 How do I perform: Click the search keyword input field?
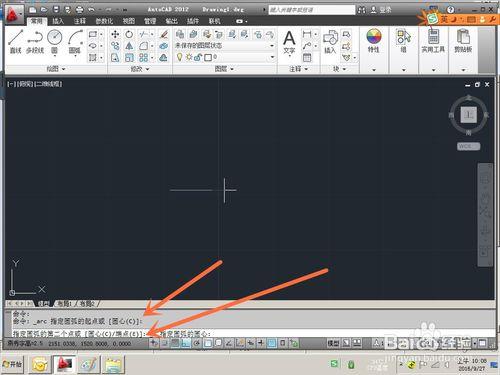click(x=312, y=10)
